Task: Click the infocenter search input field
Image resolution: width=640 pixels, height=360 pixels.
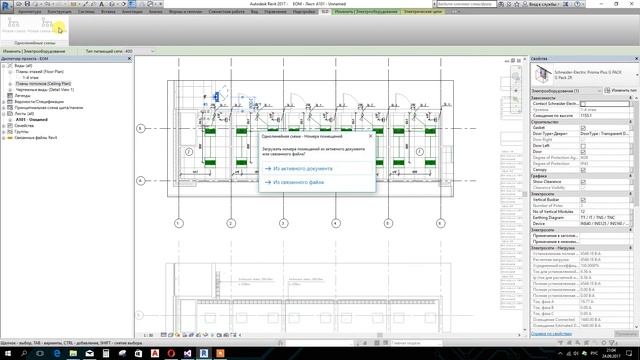Action: pos(466,4)
